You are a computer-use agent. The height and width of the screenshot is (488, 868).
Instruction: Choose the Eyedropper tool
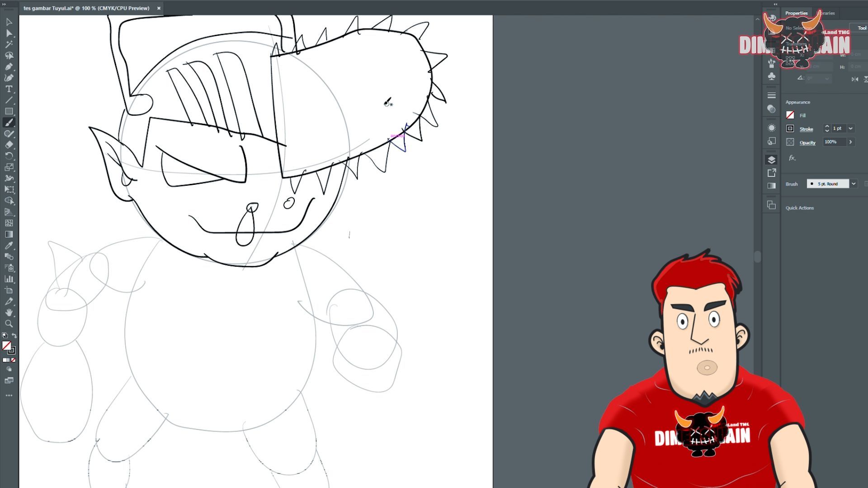(9, 245)
